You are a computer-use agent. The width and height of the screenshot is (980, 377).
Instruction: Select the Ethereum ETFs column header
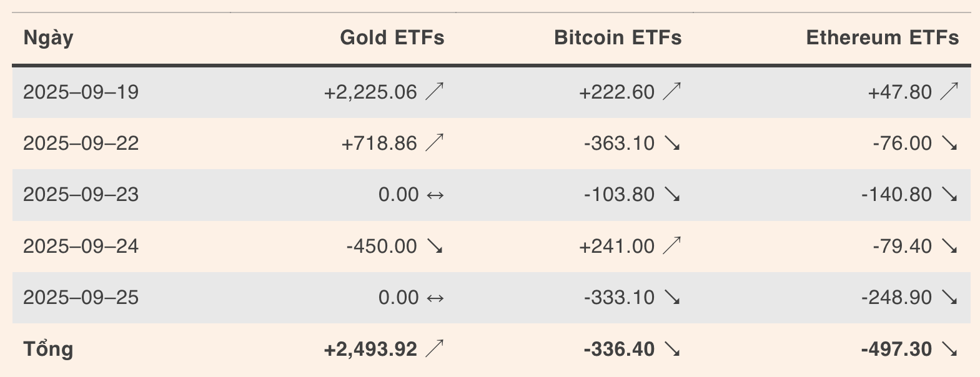(883, 37)
